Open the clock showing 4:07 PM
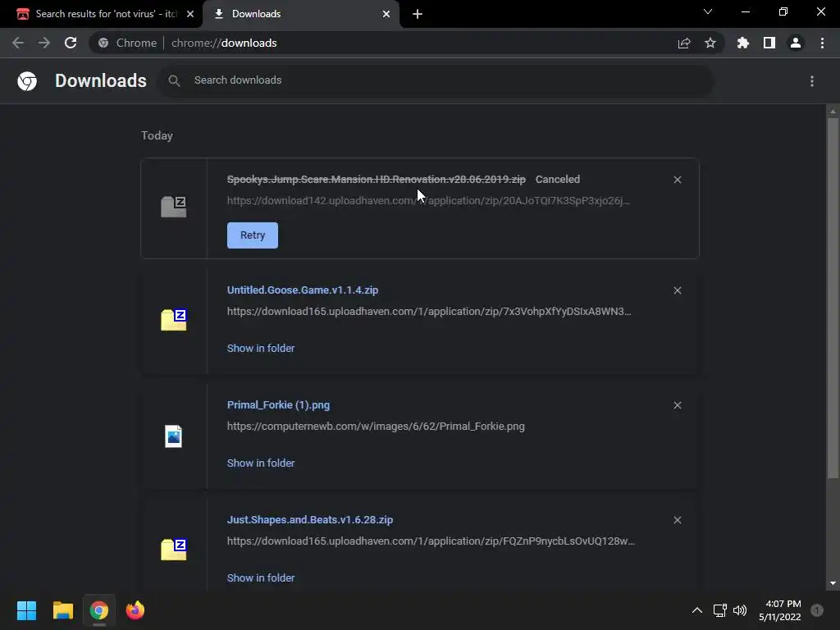 point(780,610)
